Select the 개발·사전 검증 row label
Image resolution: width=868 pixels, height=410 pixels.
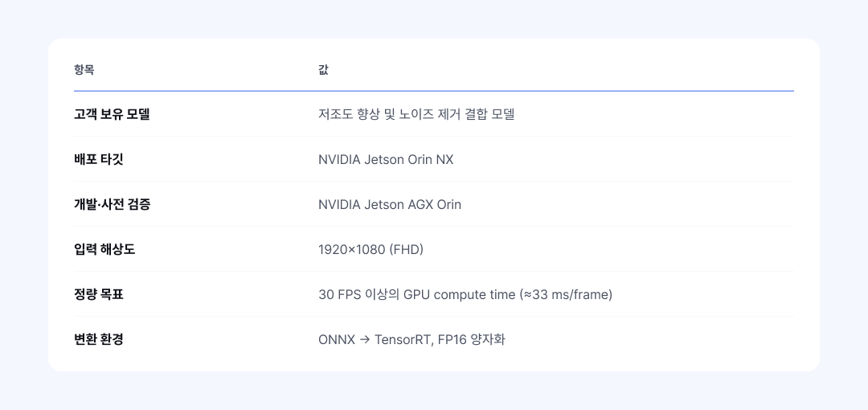(x=113, y=204)
